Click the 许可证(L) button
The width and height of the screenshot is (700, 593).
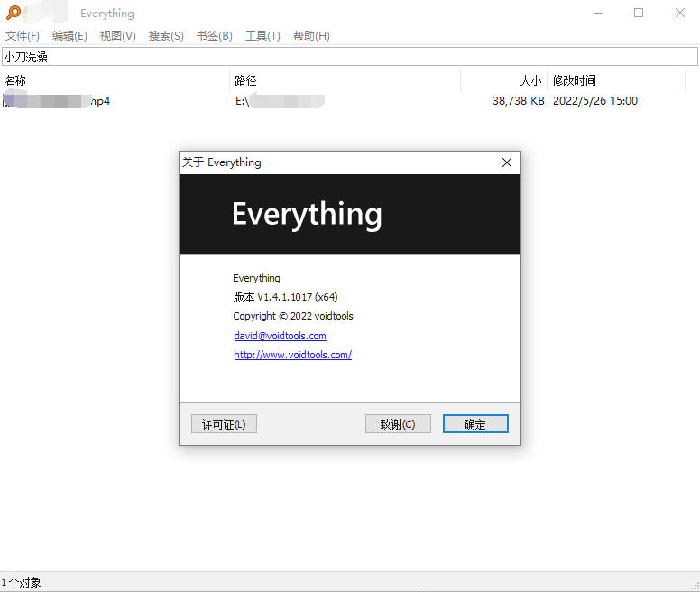coord(224,424)
